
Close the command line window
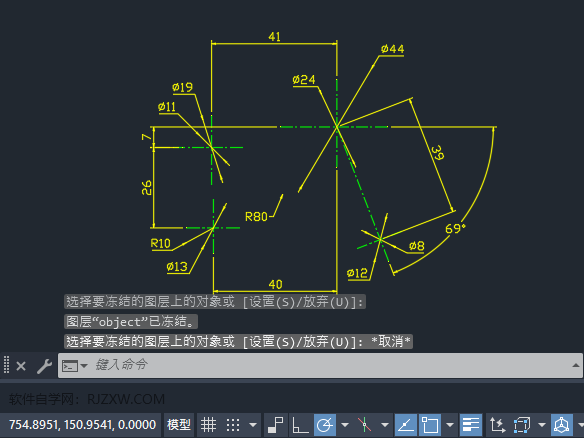click(x=21, y=366)
